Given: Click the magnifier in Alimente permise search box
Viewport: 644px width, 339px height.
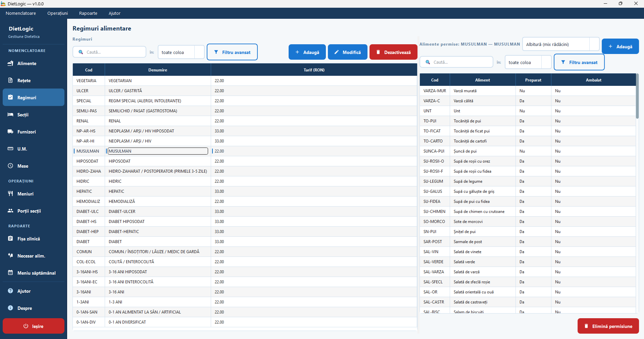Looking at the screenshot, I should tap(428, 62).
